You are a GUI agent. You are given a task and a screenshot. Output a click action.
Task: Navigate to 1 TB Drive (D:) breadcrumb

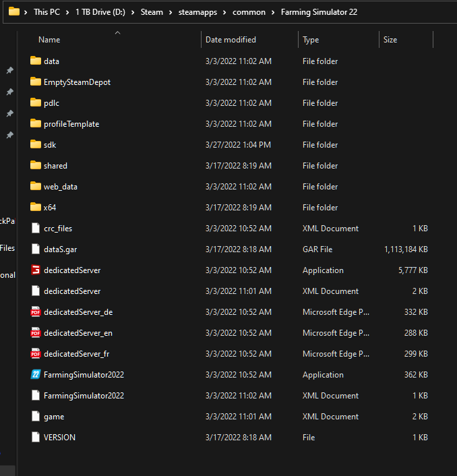pyautogui.click(x=100, y=12)
